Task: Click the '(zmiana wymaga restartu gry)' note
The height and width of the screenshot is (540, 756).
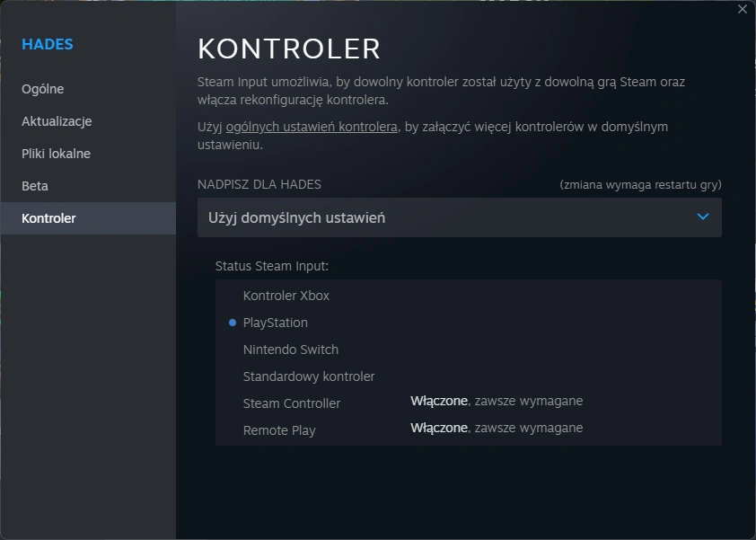Action: coord(640,185)
